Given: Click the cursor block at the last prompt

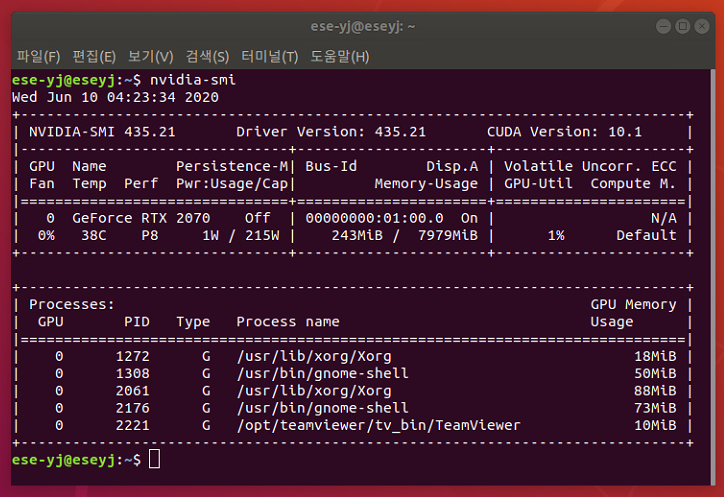Looking at the screenshot, I should coord(154,460).
